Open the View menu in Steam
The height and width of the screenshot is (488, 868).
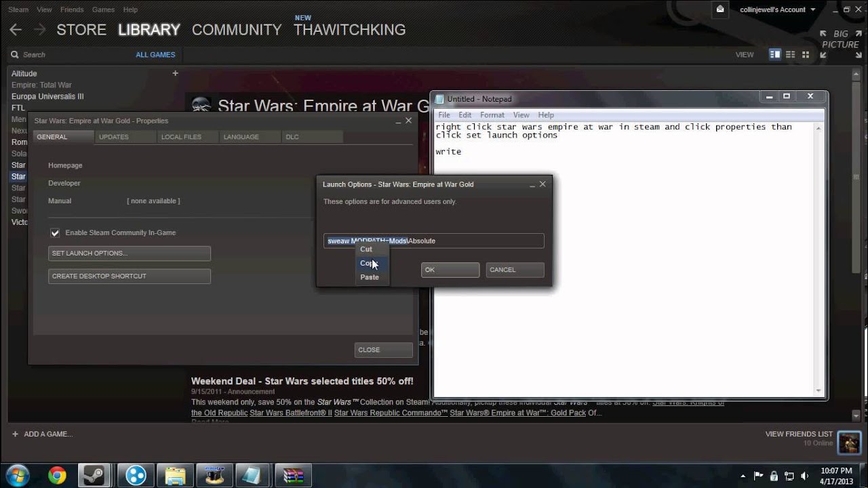coord(44,9)
